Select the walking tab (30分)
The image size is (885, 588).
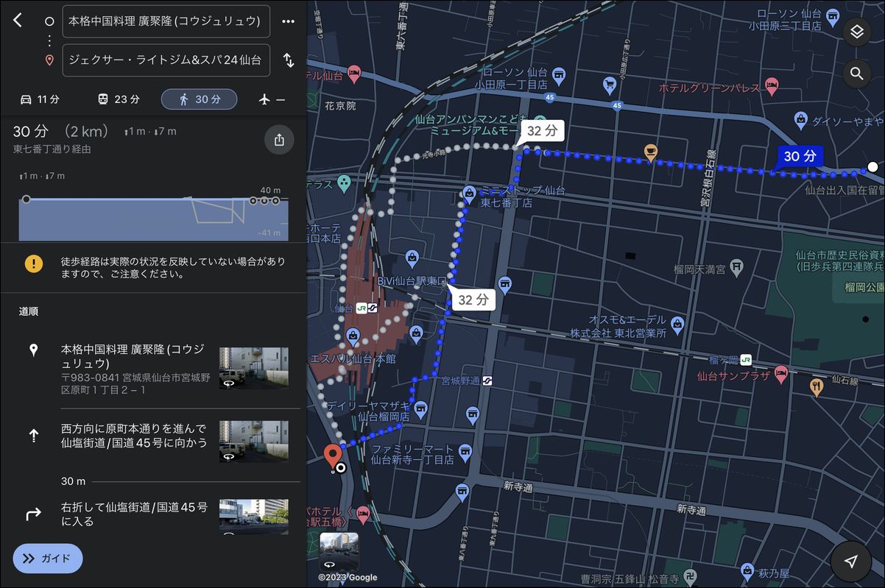coord(199,99)
